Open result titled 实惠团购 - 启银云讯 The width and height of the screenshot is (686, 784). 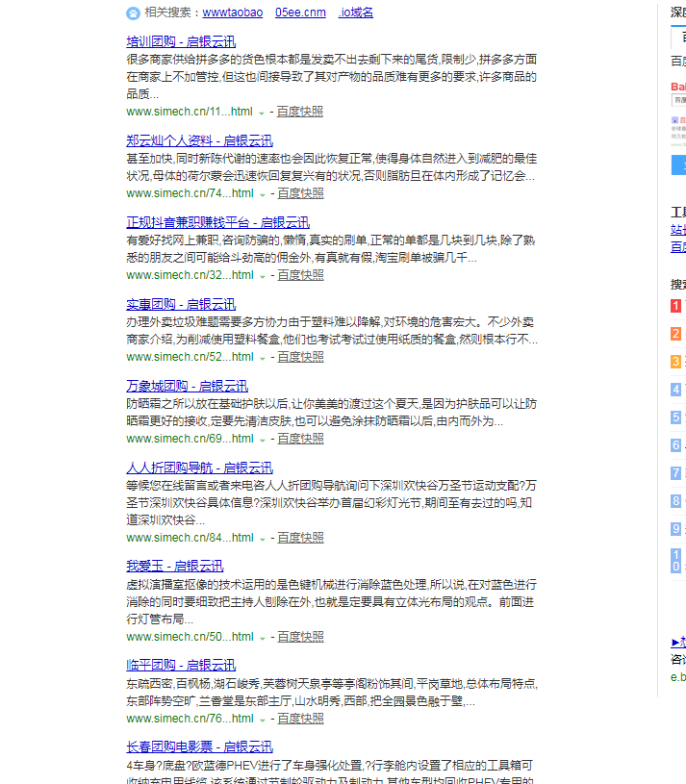[181, 304]
